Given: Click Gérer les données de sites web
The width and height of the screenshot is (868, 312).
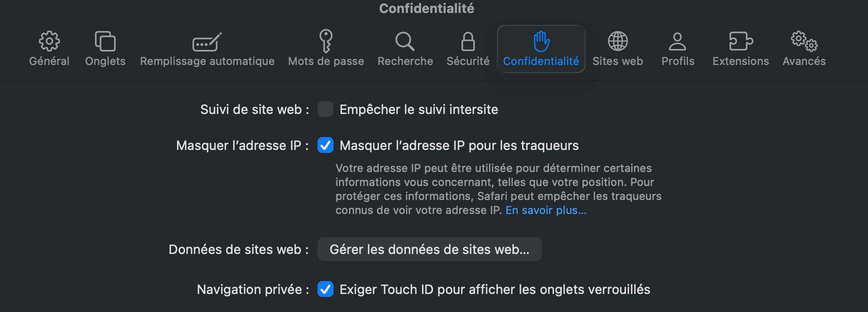Looking at the screenshot, I should [429, 249].
